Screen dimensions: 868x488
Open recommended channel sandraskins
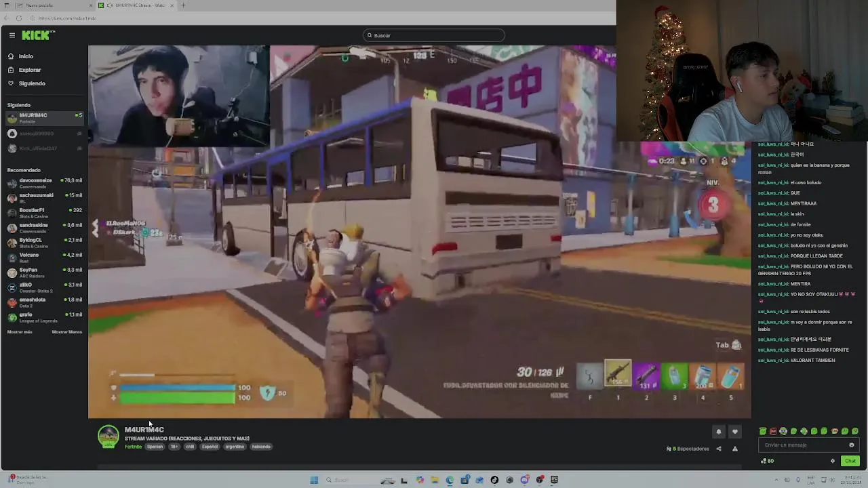coord(44,227)
